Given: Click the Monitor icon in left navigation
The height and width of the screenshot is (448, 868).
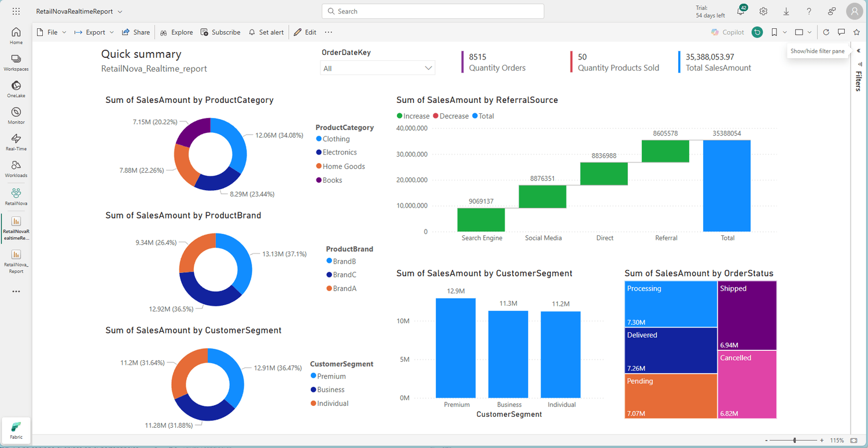Looking at the screenshot, I should coord(16,116).
